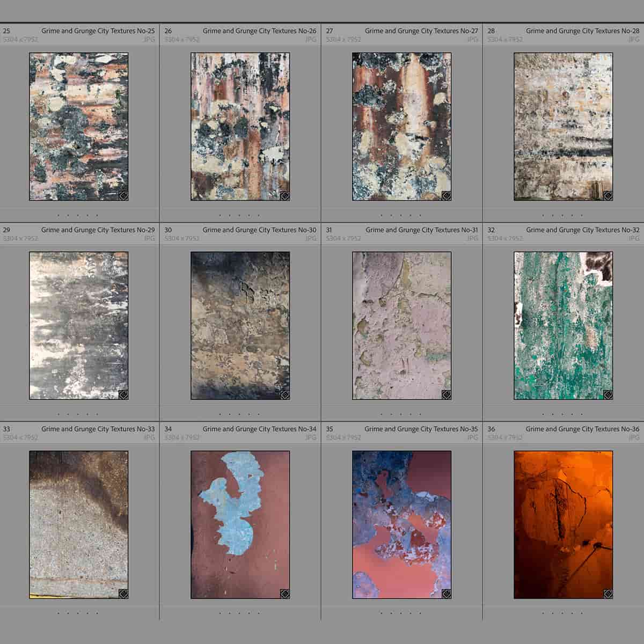Click the keyword badge on texture No-33
The height and width of the screenshot is (644, 644).
tap(123, 592)
